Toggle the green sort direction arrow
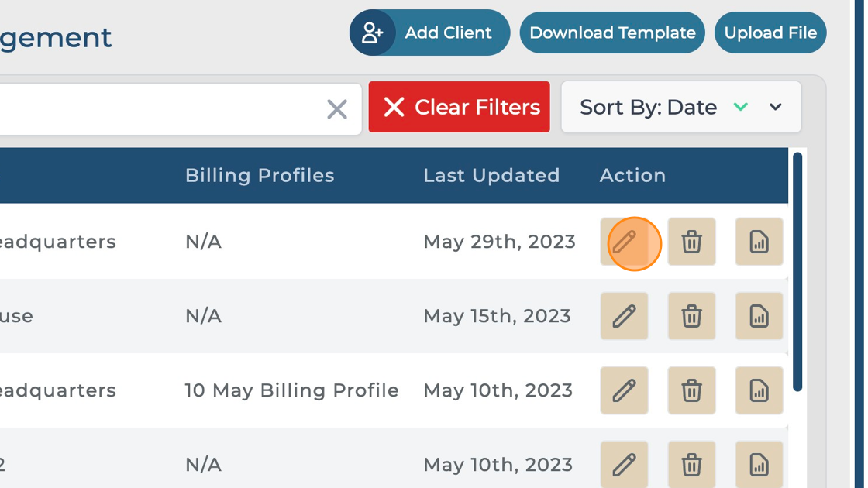This screenshot has height=488, width=868. 741,107
